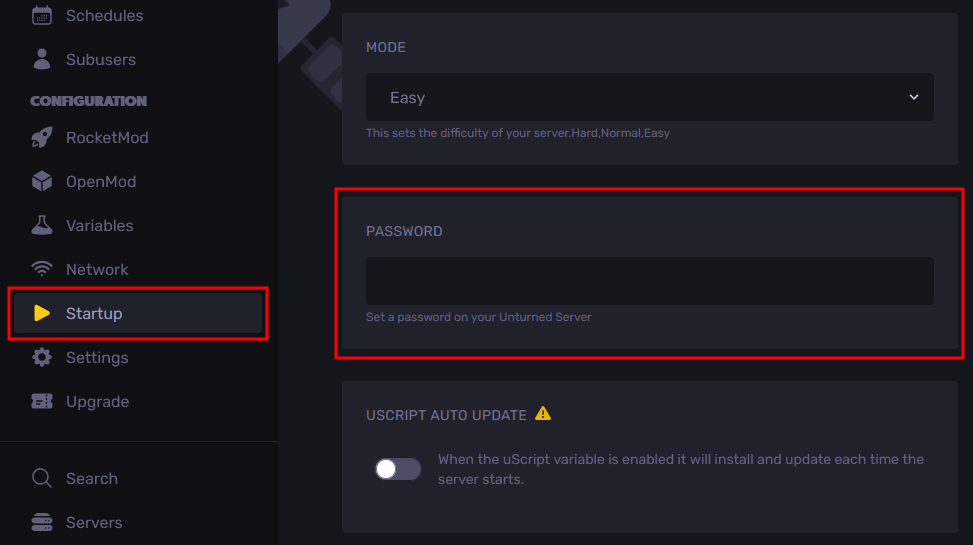Click the Upgrade ticket icon
This screenshot has height=545, width=973.
point(42,402)
